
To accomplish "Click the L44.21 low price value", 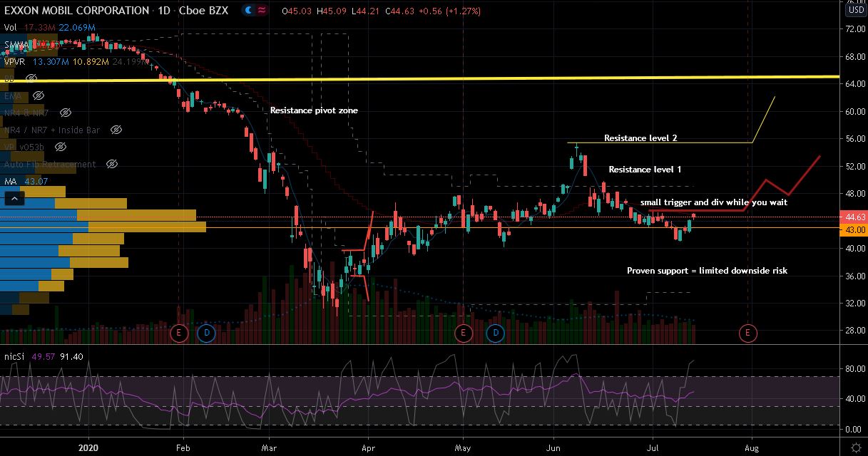I will click(x=366, y=11).
